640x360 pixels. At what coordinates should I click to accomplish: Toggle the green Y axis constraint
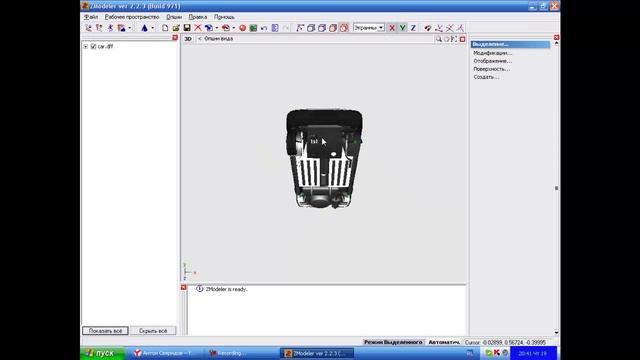(x=402, y=28)
